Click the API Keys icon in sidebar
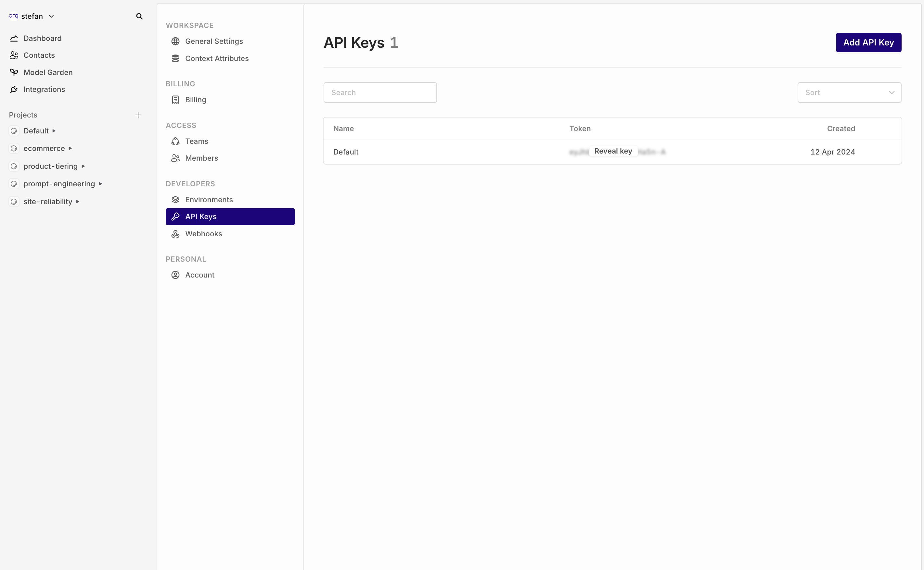 pyautogui.click(x=175, y=217)
